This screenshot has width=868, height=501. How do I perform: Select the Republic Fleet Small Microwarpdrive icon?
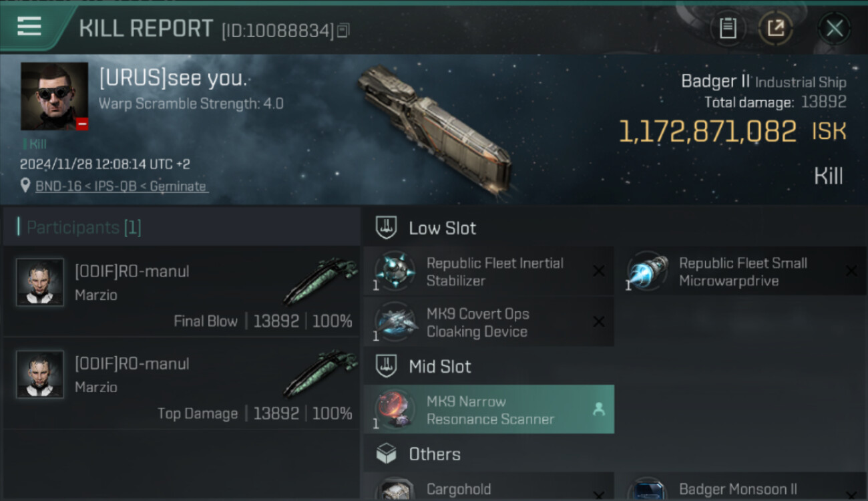tap(647, 271)
